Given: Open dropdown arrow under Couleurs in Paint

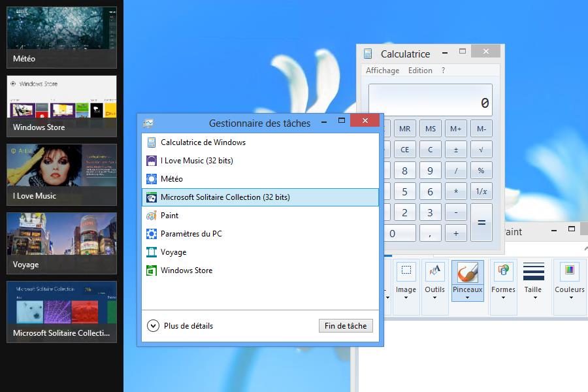Looking at the screenshot, I should [571, 298].
